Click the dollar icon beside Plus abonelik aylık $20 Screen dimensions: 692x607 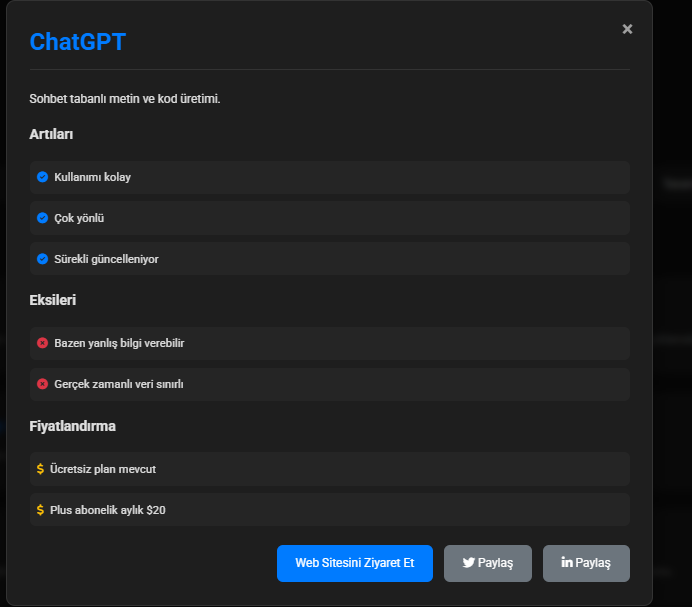tap(40, 510)
